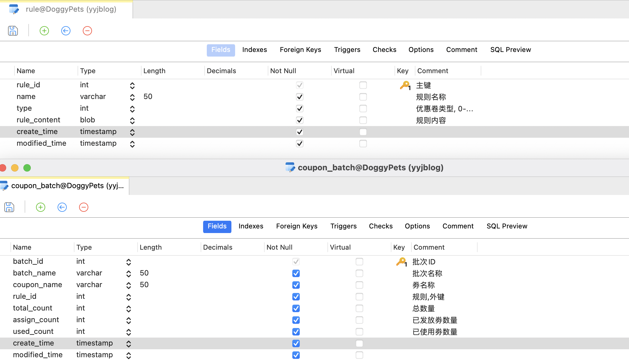Zoom the coupon_batch window with the green button
The width and height of the screenshot is (629, 364).
[27, 168]
